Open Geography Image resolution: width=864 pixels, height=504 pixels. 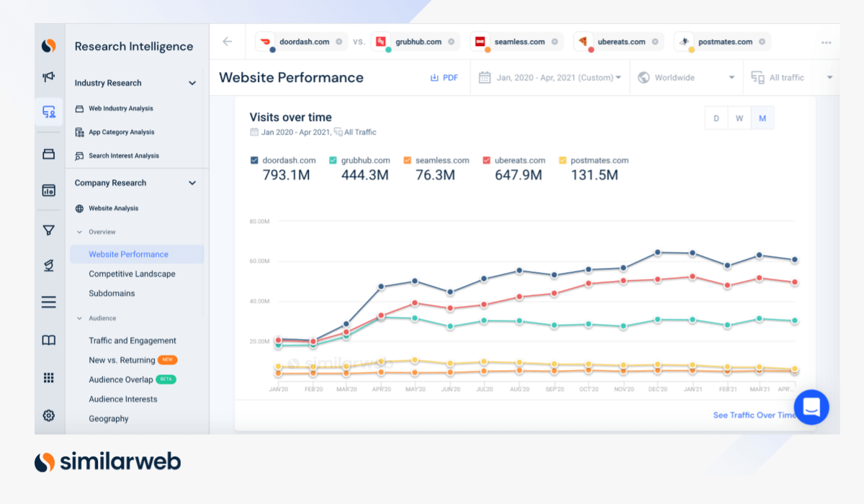pos(109,418)
